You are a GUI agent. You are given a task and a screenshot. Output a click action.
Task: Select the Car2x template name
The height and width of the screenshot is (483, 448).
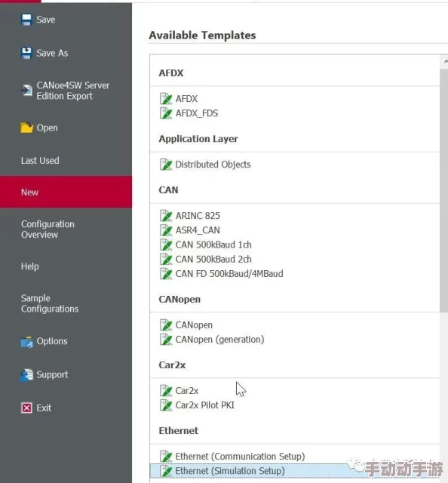pos(187,391)
